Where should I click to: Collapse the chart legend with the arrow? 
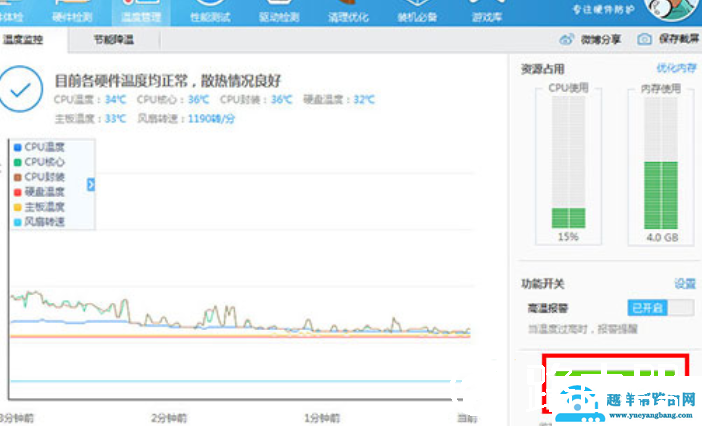tap(90, 184)
